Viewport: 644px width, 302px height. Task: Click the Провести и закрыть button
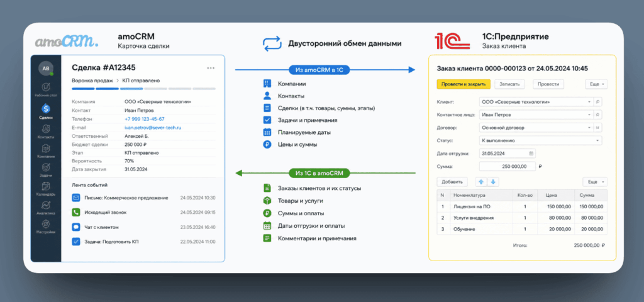tap(464, 84)
